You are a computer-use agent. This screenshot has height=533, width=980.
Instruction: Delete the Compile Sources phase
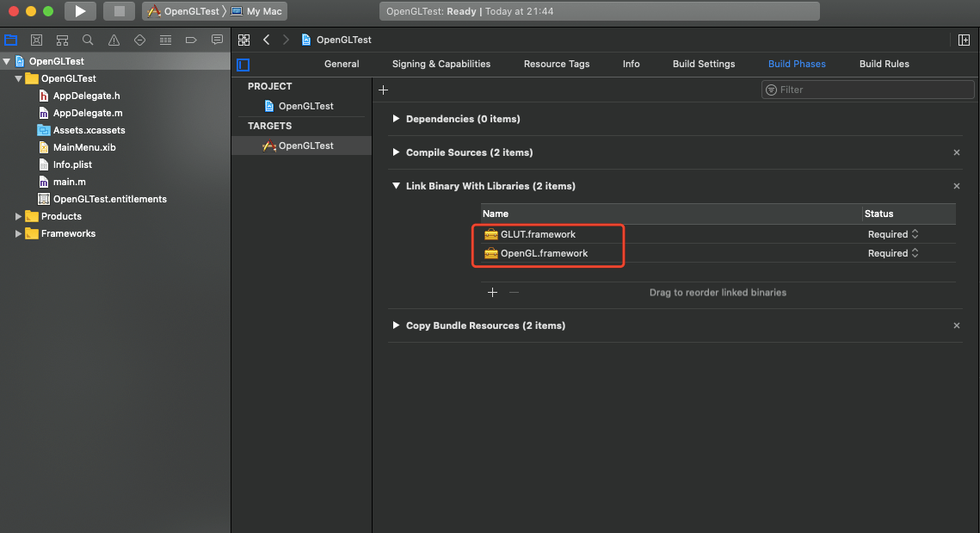pos(956,152)
